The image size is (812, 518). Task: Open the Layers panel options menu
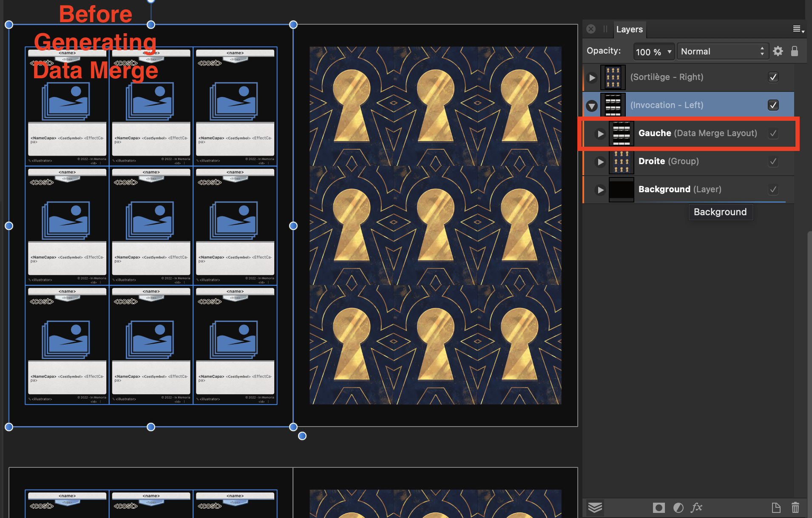[x=798, y=29]
